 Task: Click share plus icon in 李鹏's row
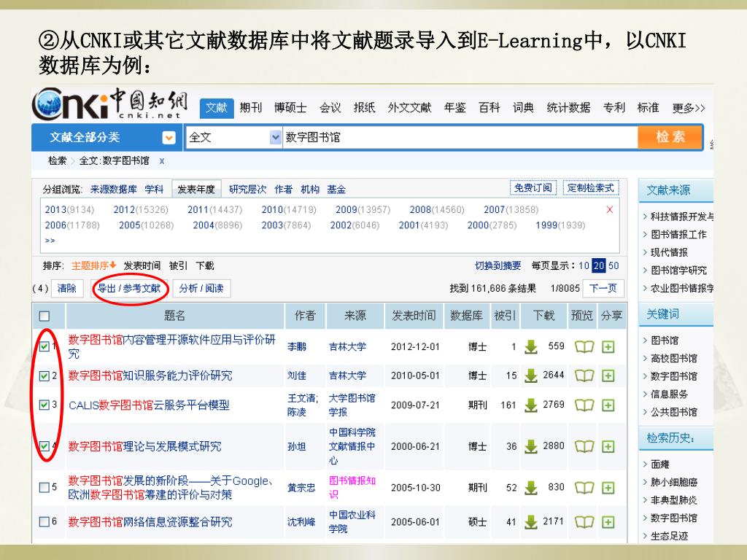coord(608,346)
